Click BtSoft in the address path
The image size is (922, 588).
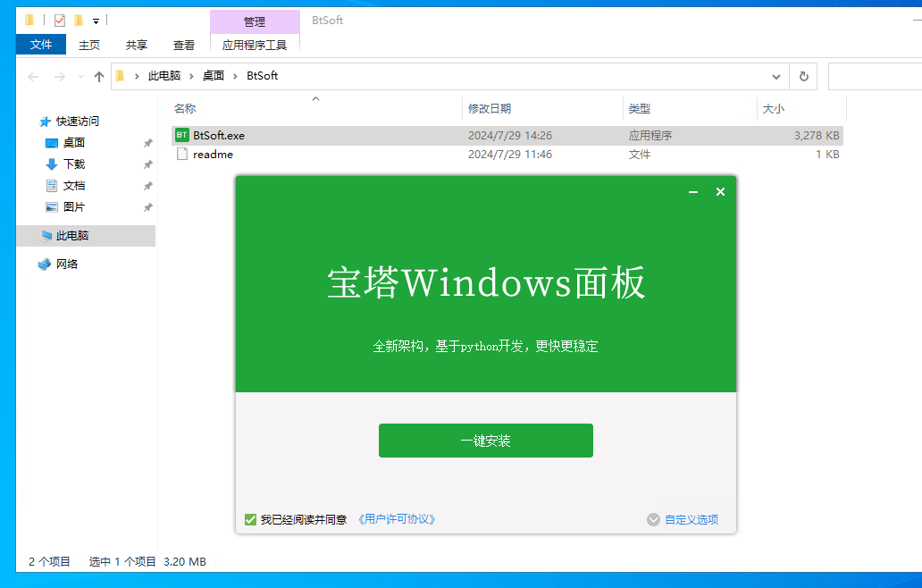pyautogui.click(x=263, y=76)
